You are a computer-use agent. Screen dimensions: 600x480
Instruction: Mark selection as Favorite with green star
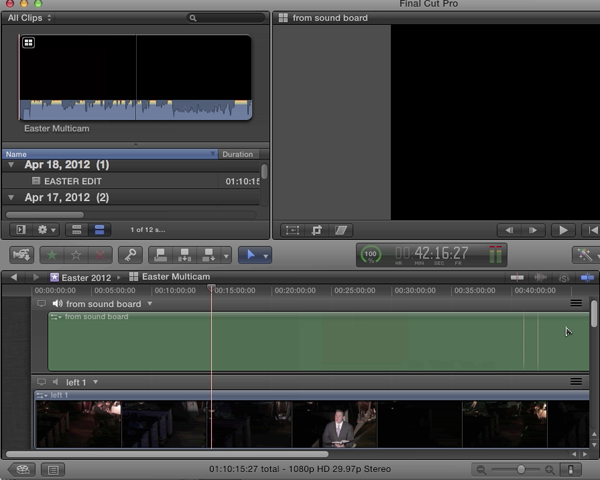52,255
